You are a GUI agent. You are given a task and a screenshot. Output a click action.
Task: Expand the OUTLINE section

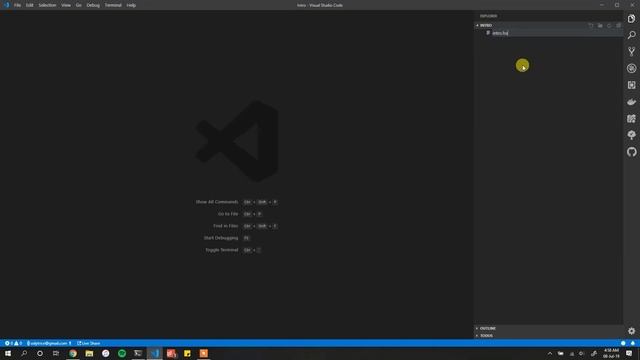(x=548, y=328)
